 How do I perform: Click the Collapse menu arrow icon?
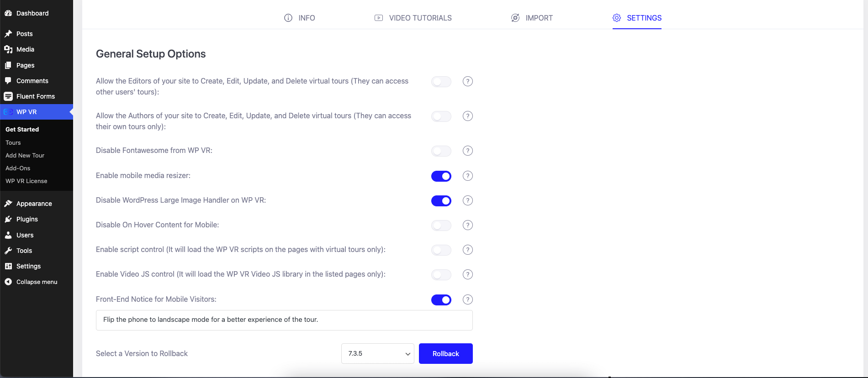(8, 282)
